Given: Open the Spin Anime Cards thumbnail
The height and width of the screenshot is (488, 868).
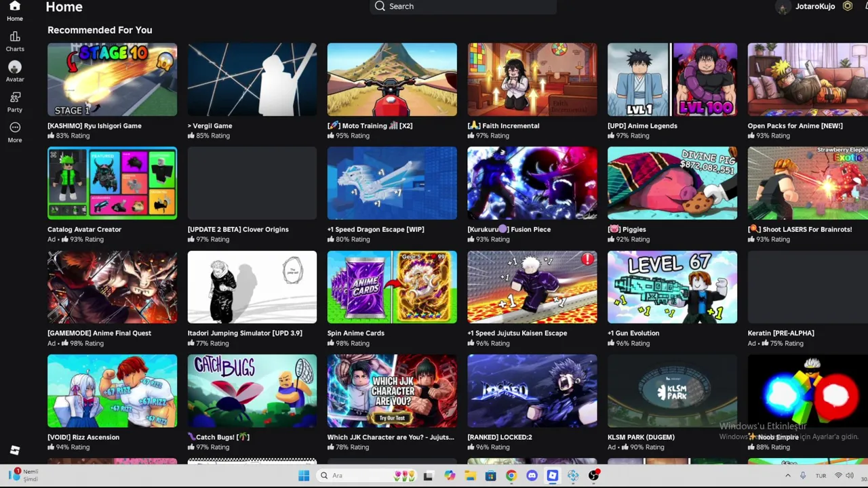Looking at the screenshot, I should click(392, 287).
